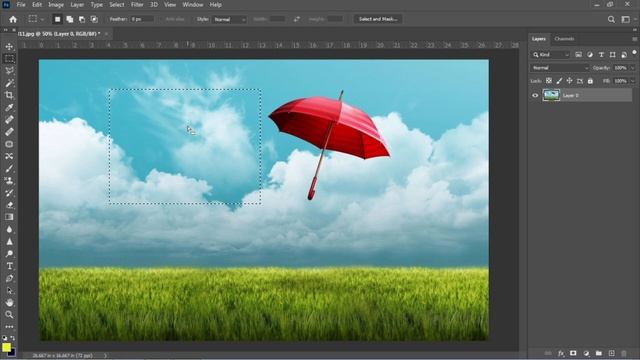Lock transparent pixels in Layers panel
The image size is (640, 360).
[549, 81]
